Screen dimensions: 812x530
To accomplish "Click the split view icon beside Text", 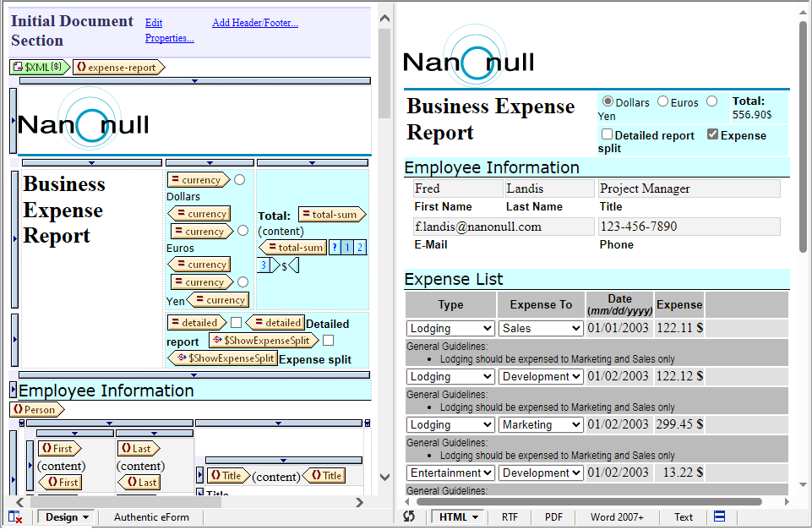I will 720,516.
